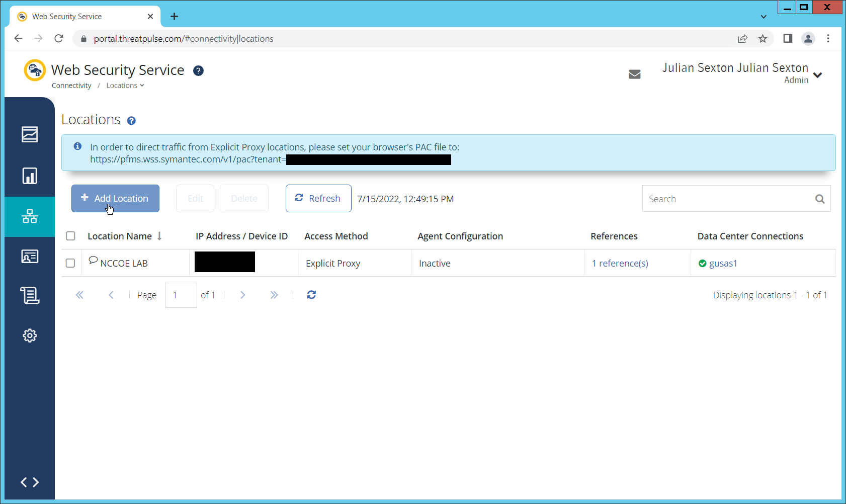Viewport: 846px width, 504px height.
Task: Open the dashboard icon in the sidebar
Action: coord(30,134)
